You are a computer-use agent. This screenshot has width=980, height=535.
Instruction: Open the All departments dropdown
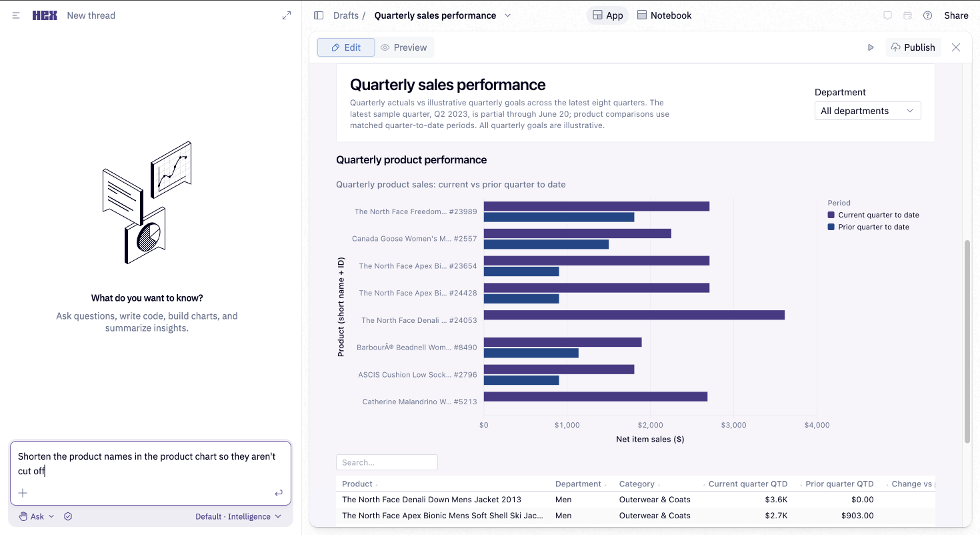point(868,111)
